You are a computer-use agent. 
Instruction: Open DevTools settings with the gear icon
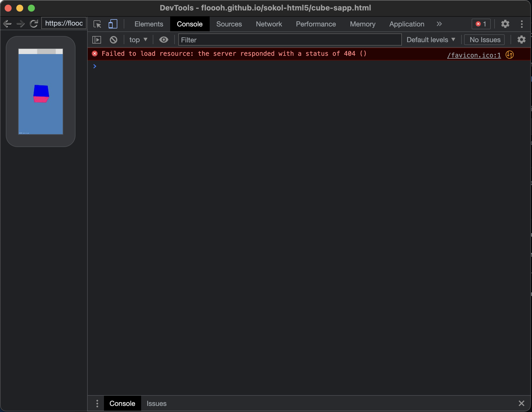(x=505, y=24)
